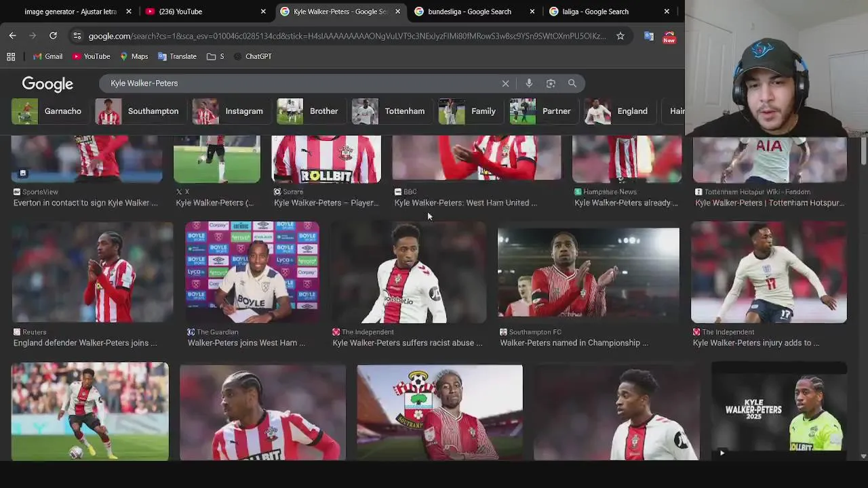Open YouTube bookmark

[x=91, y=56]
